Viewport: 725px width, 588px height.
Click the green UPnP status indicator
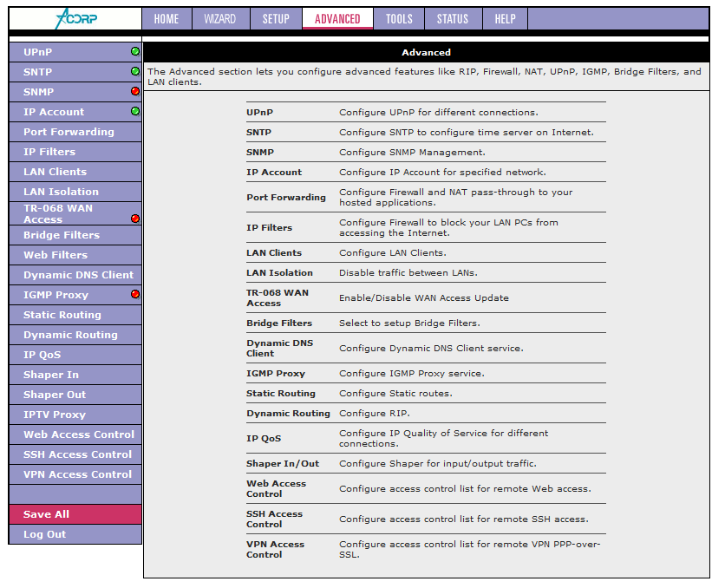(x=135, y=52)
